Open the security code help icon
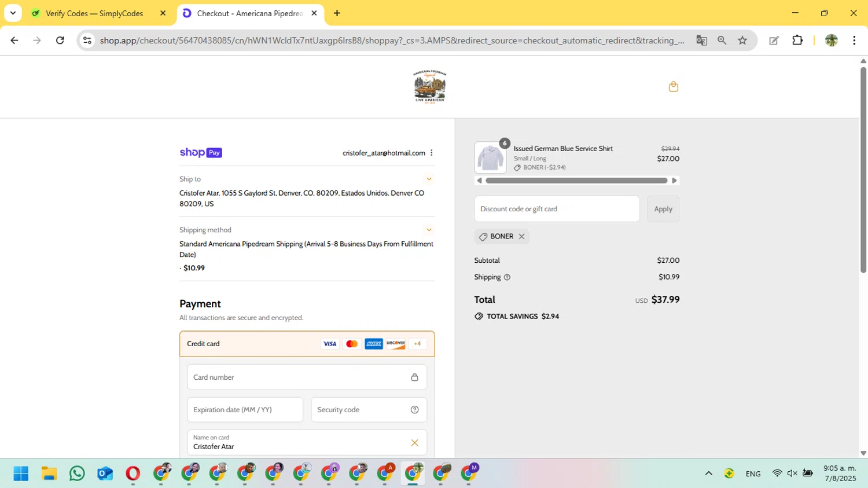The image size is (868, 488). pos(414,410)
